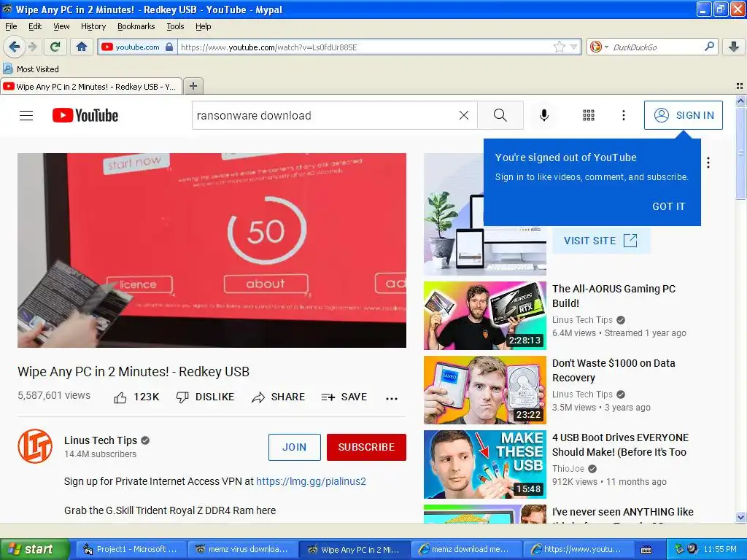Open the Tools menu
Screen dimensions: 747x560
tap(175, 27)
